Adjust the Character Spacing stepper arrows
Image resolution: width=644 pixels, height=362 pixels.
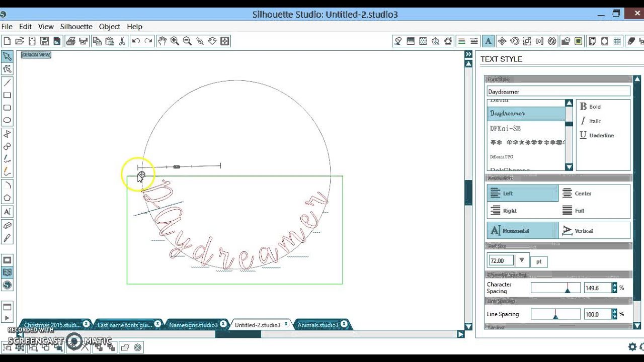(614, 288)
